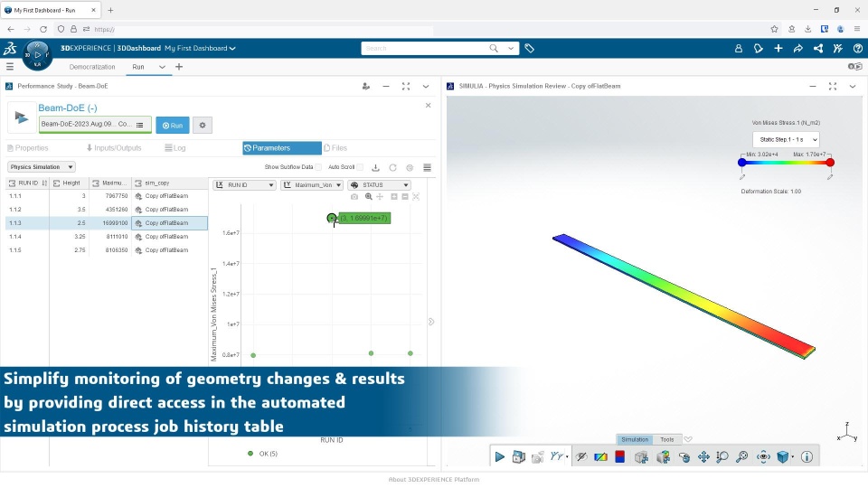The image size is (868, 488).
Task: Open the Beam-DoE job history list
Action: pyautogui.click(x=140, y=125)
